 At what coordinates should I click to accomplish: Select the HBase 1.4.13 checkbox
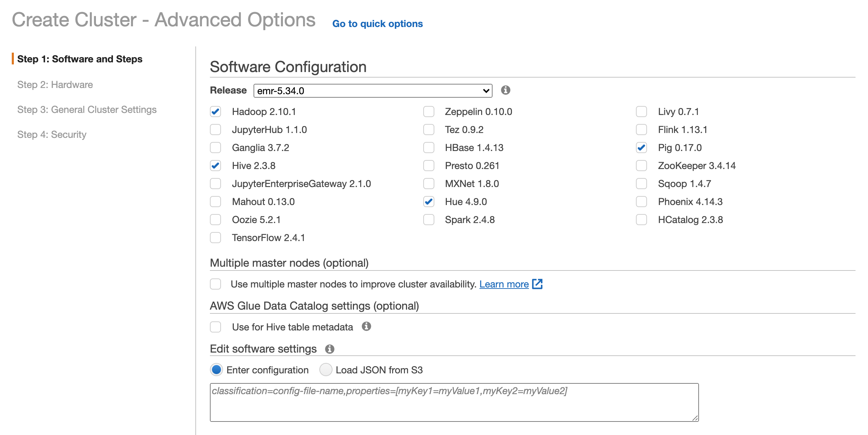click(429, 148)
